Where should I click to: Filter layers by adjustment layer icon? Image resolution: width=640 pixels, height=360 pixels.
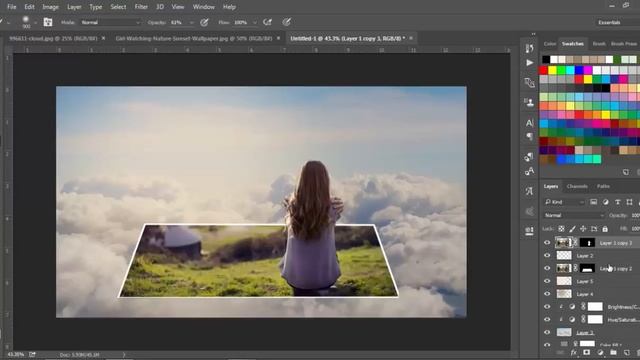[x=605, y=202]
